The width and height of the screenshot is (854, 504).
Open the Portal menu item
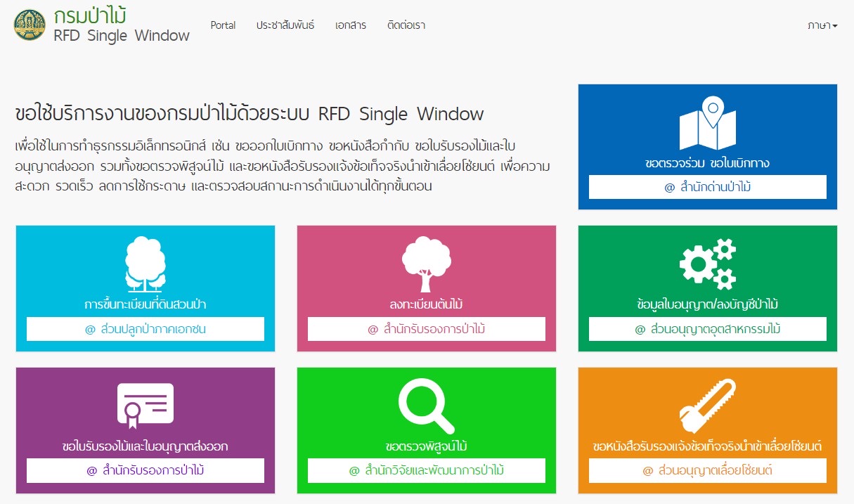click(223, 25)
